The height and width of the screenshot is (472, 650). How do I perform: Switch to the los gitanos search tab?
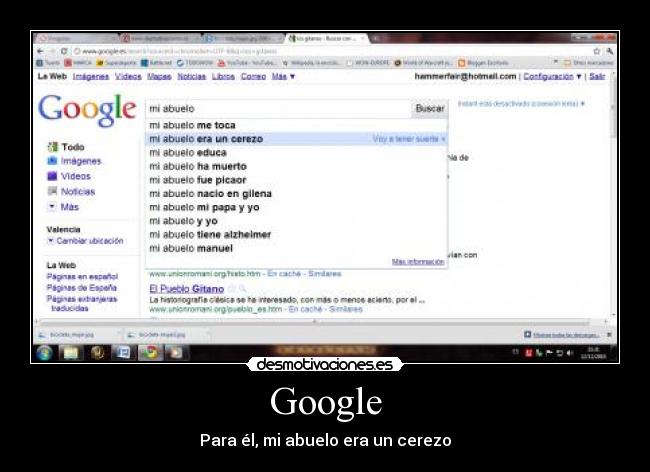327,39
